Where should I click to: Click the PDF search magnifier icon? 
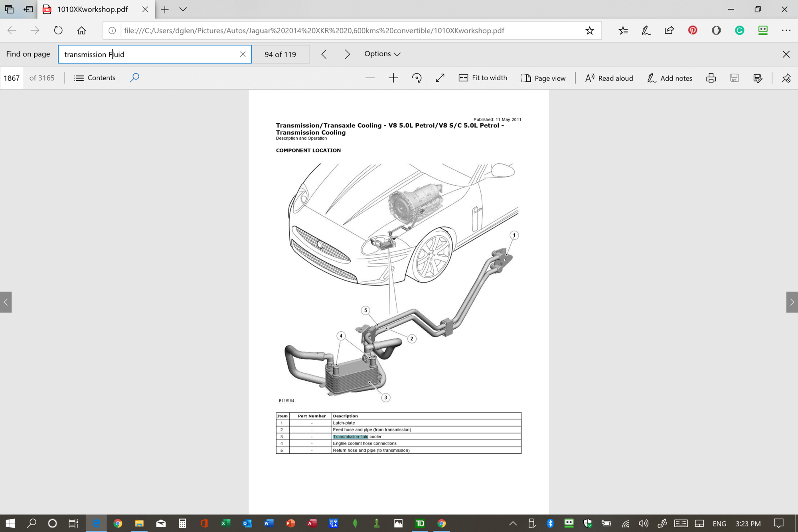tap(134, 77)
